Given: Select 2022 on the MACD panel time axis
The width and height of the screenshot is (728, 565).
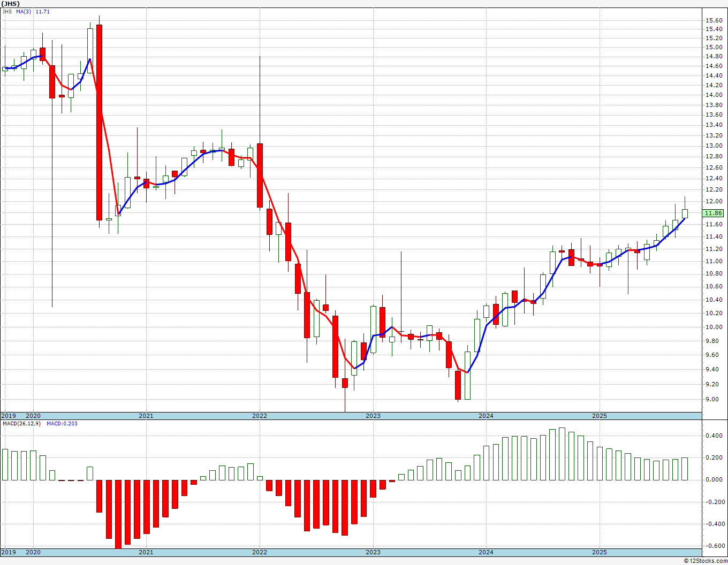Looking at the screenshot, I should pos(260,552).
